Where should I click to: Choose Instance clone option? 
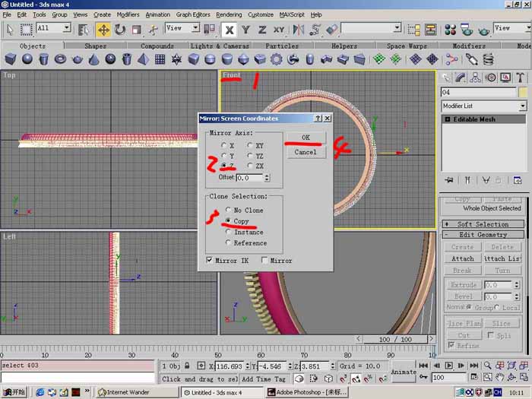[x=228, y=232]
